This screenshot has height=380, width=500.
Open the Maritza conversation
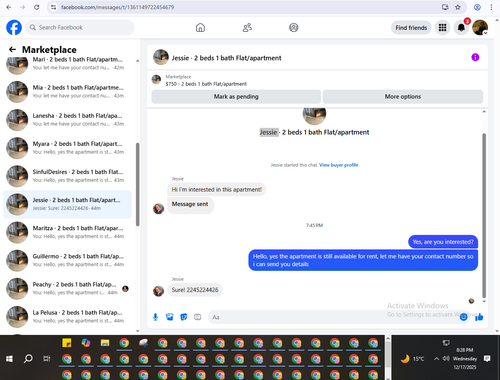pyautogui.click(x=68, y=232)
